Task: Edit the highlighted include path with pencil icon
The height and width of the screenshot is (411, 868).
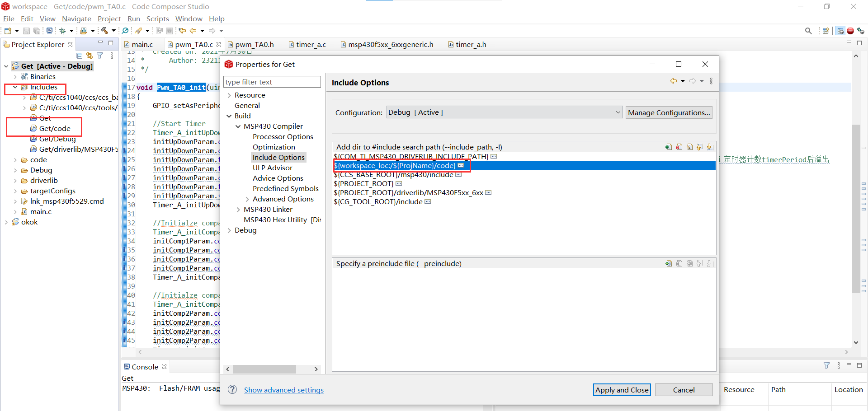Action: pyautogui.click(x=689, y=147)
